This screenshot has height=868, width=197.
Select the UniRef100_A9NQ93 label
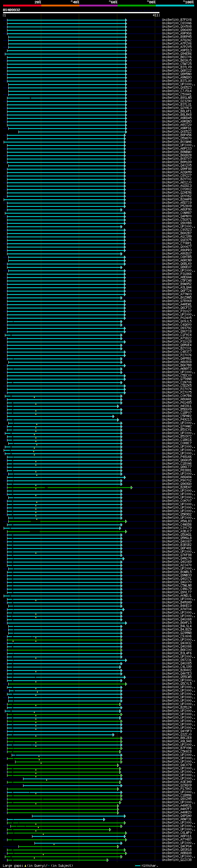pyautogui.click(x=177, y=78)
